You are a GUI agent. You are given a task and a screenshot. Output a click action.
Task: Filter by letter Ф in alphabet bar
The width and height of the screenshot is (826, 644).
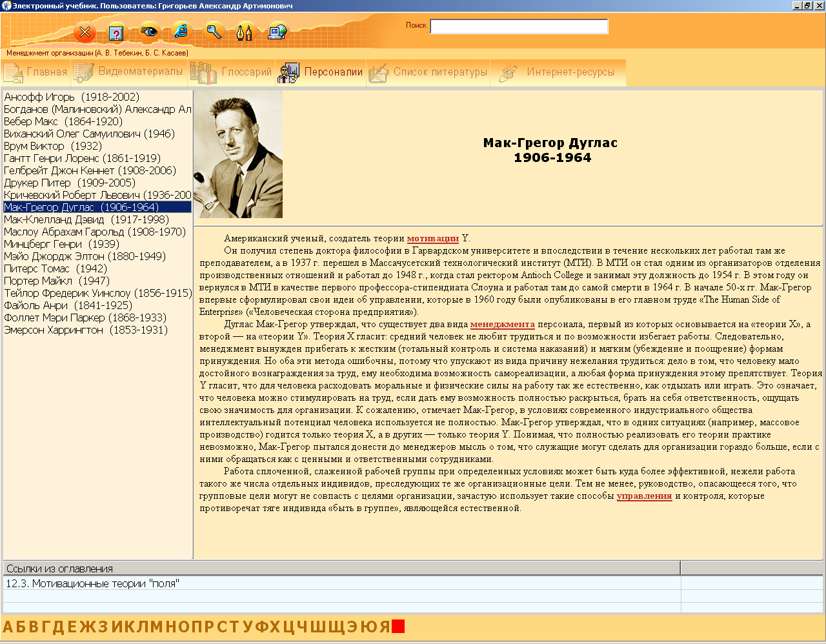(x=261, y=627)
